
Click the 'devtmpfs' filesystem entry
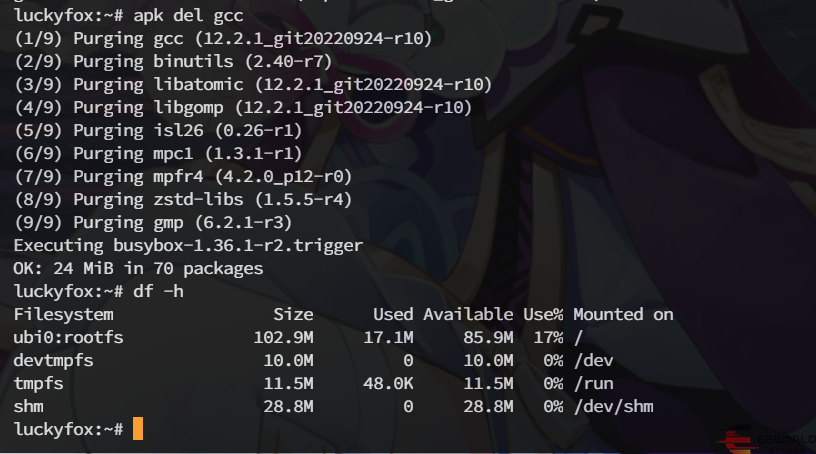point(53,360)
